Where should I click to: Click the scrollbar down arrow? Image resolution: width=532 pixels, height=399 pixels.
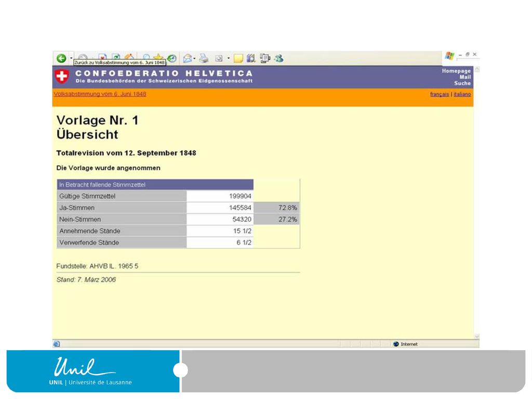pos(477,336)
